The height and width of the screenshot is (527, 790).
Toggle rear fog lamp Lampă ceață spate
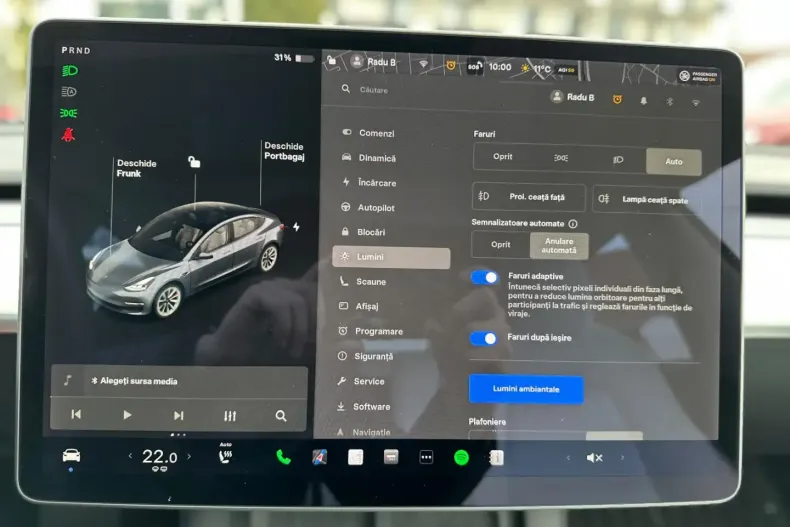(646, 200)
